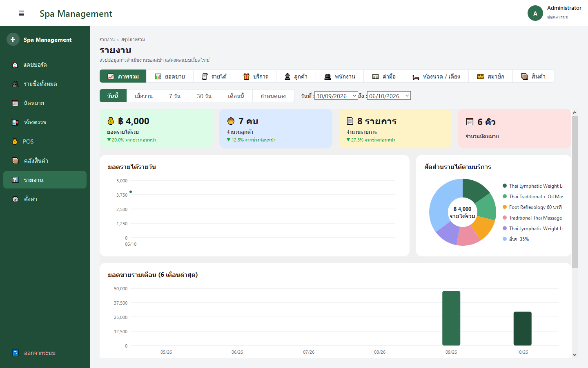
Task: Switch to the ลูกค้า tab
Action: tap(296, 76)
